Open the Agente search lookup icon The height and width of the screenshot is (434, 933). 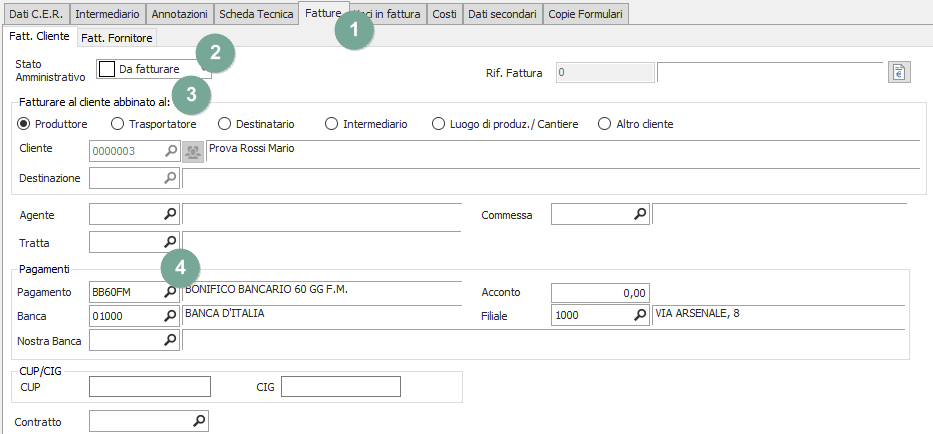tap(171, 214)
